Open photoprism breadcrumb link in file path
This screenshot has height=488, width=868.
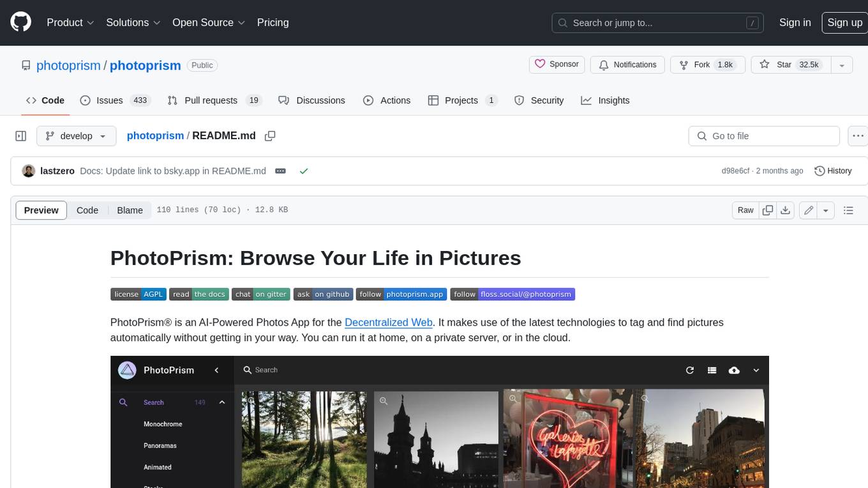155,136
